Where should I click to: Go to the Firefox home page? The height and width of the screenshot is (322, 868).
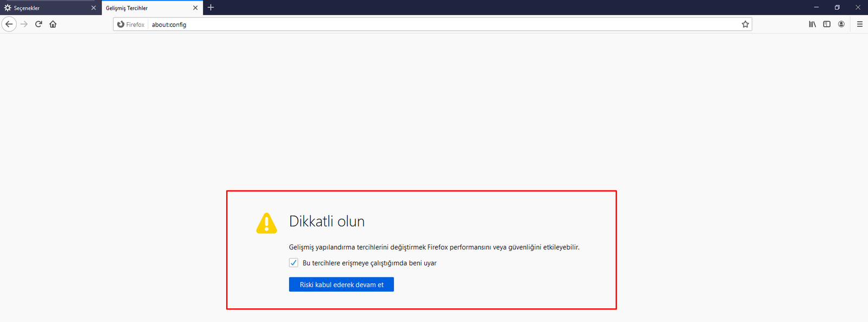click(53, 24)
